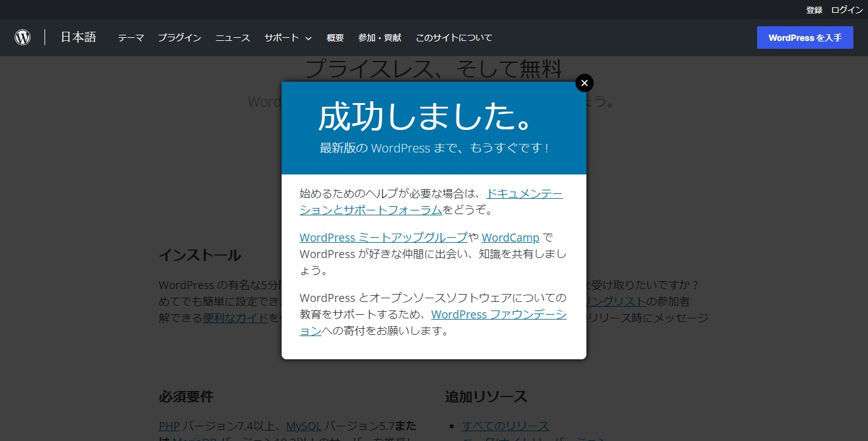Screen dimensions: 868x441
Task: Open the プラグイン menu item
Action: pyautogui.click(x=180, y=38)
